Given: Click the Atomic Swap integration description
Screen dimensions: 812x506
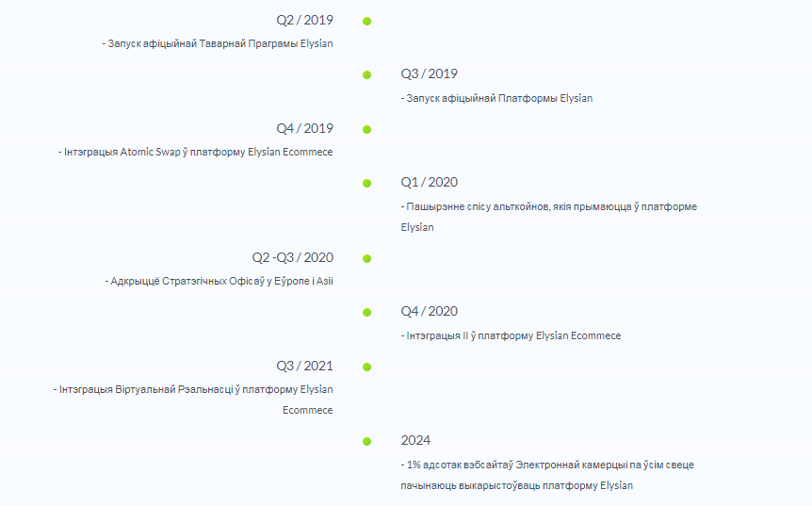Looking at the screenshot, I should 195,153.
